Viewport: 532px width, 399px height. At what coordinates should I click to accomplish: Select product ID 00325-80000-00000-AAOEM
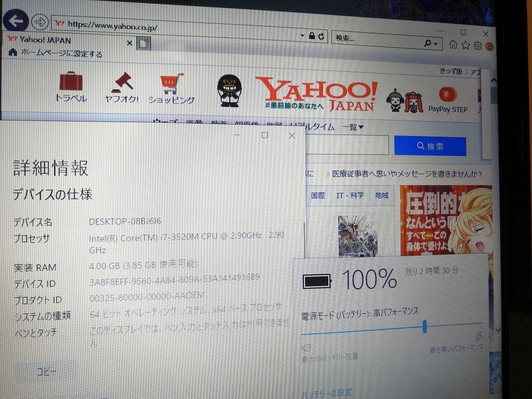pyautogui.click(x=147, y=297)
